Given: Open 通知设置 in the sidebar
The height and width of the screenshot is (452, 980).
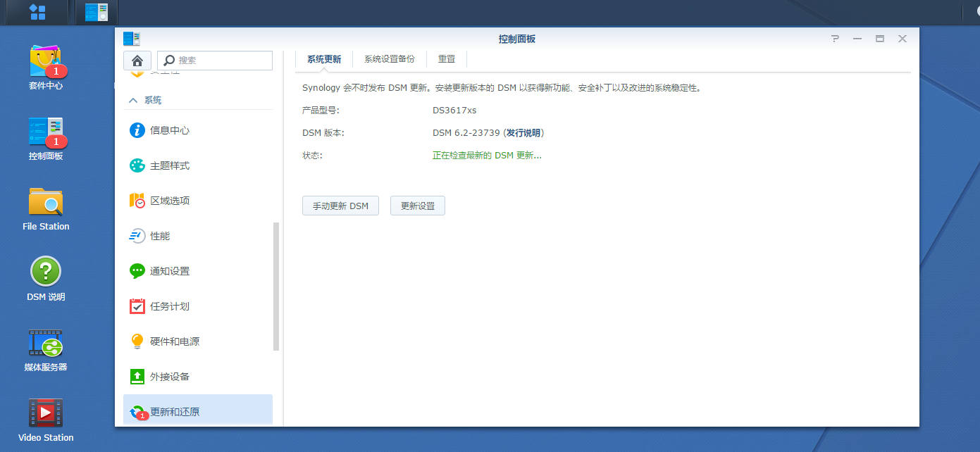Looking at the screenshot, I should pyautogui.click(x=198, y=271).
